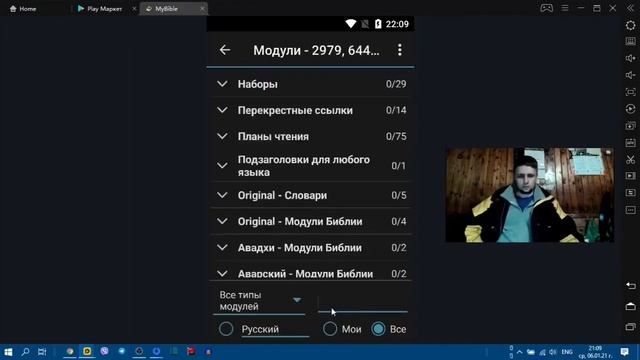Click the Русский language field
The height and width of the screenshot is (360, 640).
tap(275, 329)
